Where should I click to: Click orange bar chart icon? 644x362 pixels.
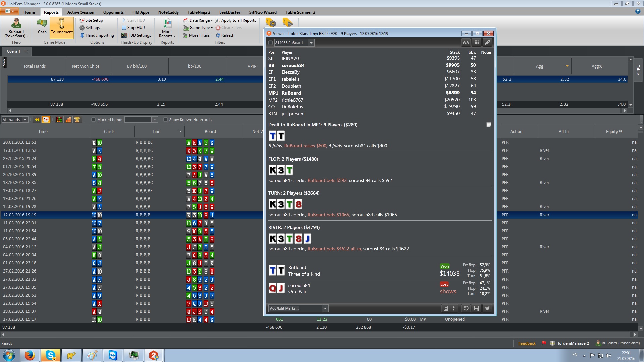click(68, 120)
